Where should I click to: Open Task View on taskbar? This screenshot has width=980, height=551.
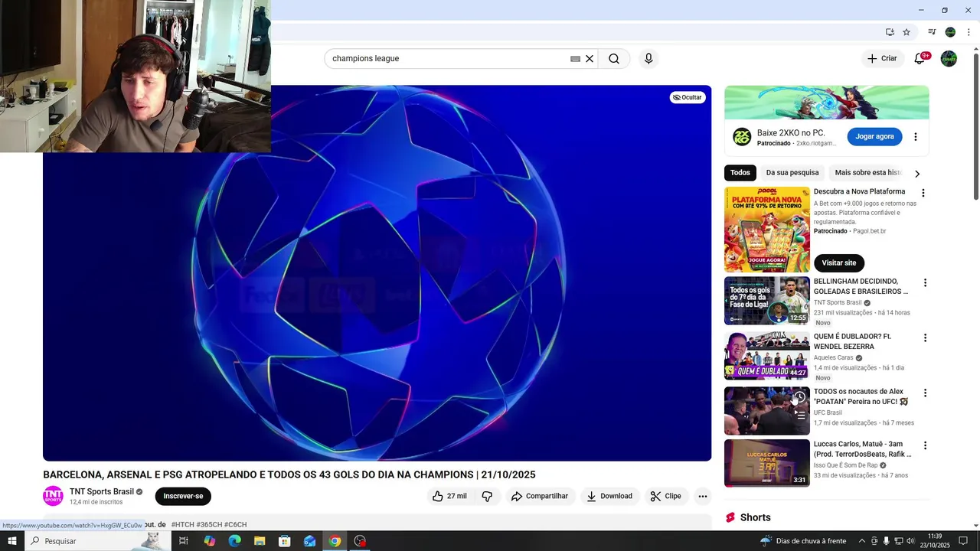[x=184, y=541]
